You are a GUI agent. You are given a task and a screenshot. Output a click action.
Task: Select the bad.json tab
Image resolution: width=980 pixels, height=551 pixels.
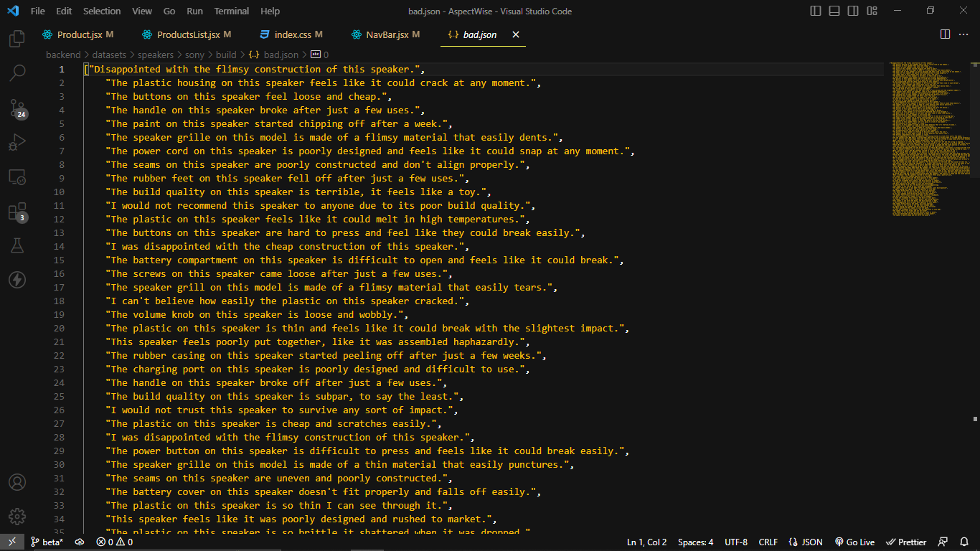point(483,34)
